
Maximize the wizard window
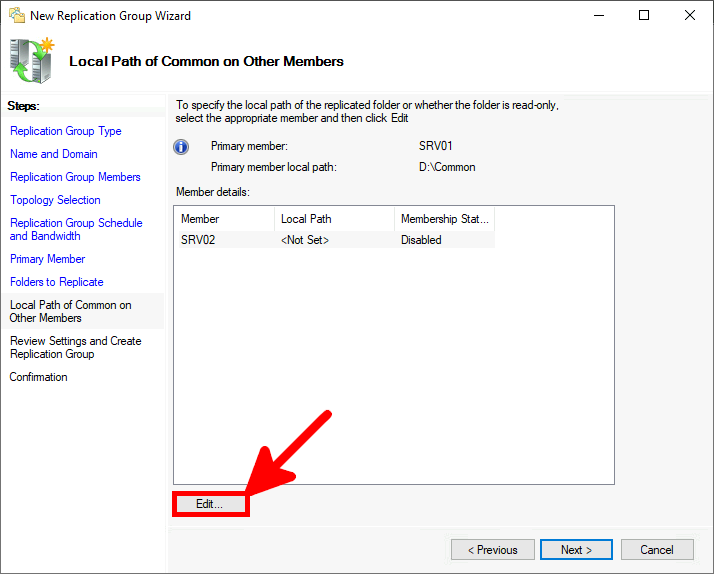[x=644, y=15]
